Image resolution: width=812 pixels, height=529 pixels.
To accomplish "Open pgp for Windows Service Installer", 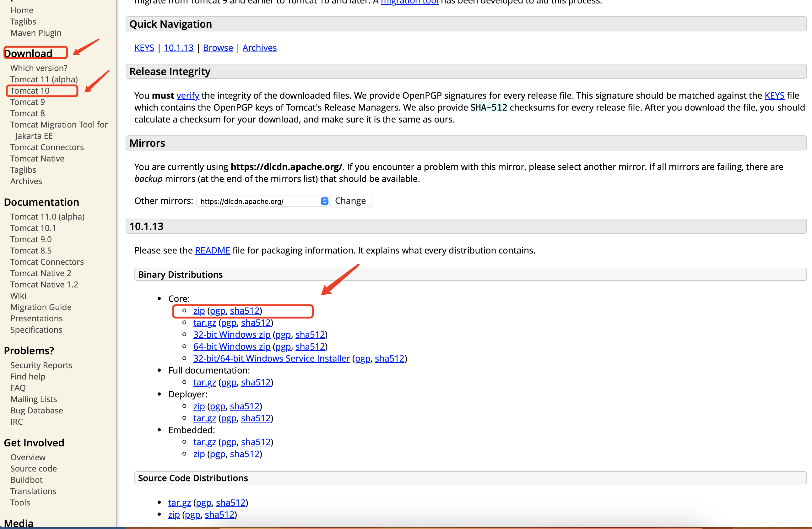I will (363, 359).
